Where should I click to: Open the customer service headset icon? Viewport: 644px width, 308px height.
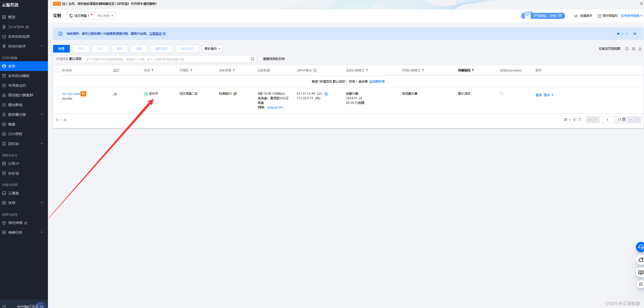640,247
